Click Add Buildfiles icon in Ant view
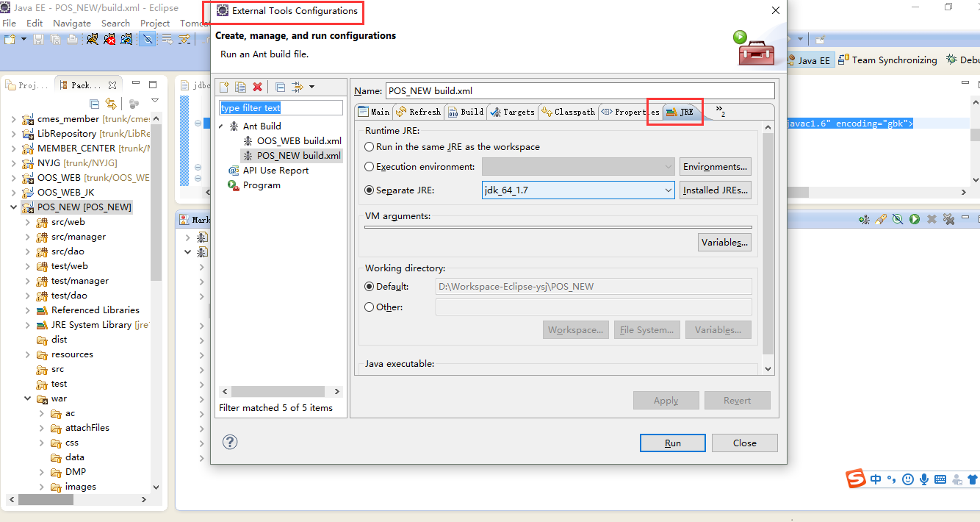Image resolution: width=980 pixels, height=522 pixels. tap(864, 219)
